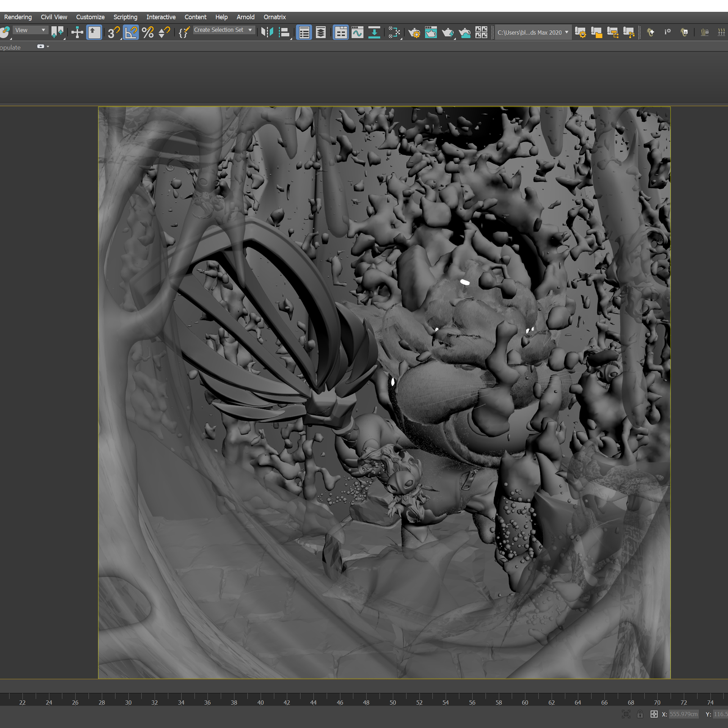Open the Rendered Frame Window icon
Image resolution: width=728 pixels, height=728 pixels.
tap(431, 33)
